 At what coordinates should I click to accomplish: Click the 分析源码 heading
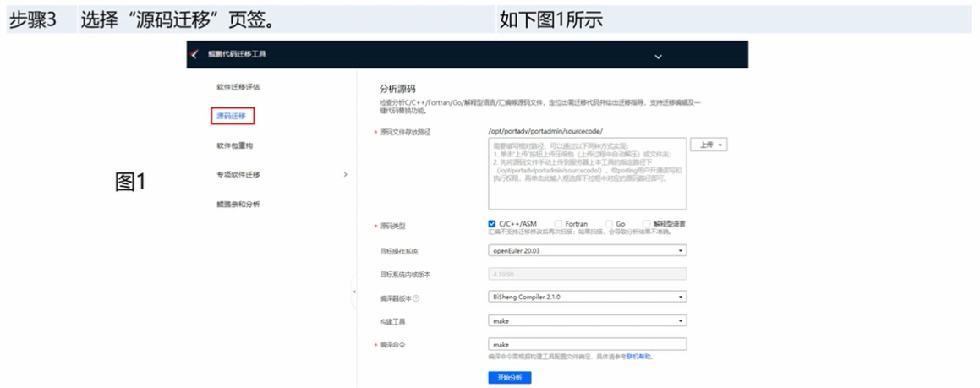[397, 88]
